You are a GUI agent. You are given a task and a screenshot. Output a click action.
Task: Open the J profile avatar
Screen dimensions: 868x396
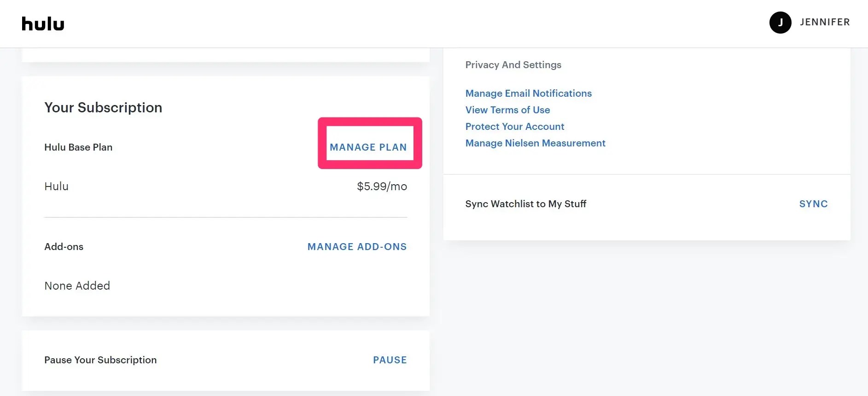pos(780,23)
